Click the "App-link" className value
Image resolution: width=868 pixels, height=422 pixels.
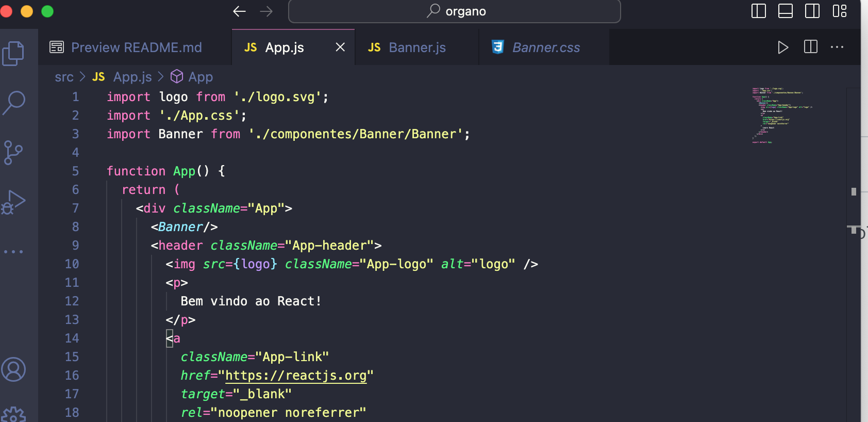click(292, 357)
